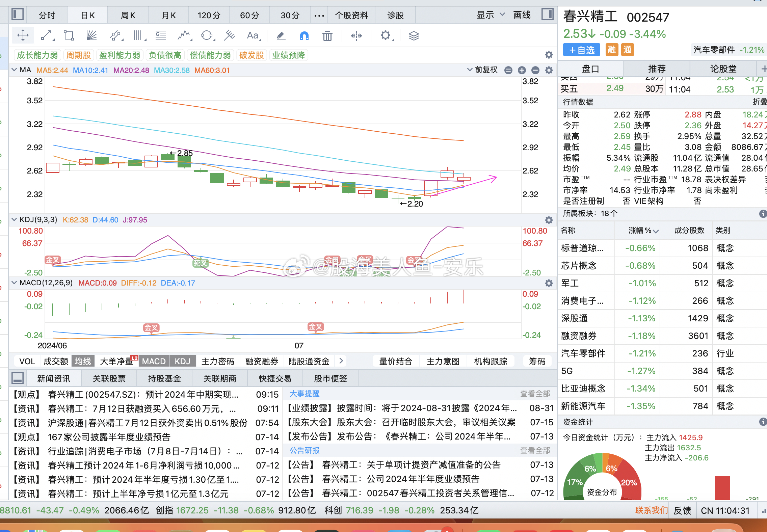Select the eraser tool in drawing toolbar
Screen dimensions: 767x532
click(x=281, y=35)
